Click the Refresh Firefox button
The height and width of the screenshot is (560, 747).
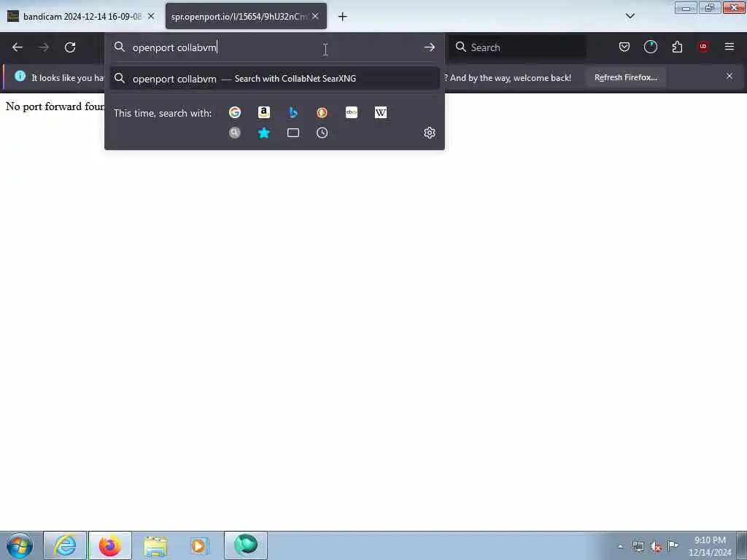(625, 77)
